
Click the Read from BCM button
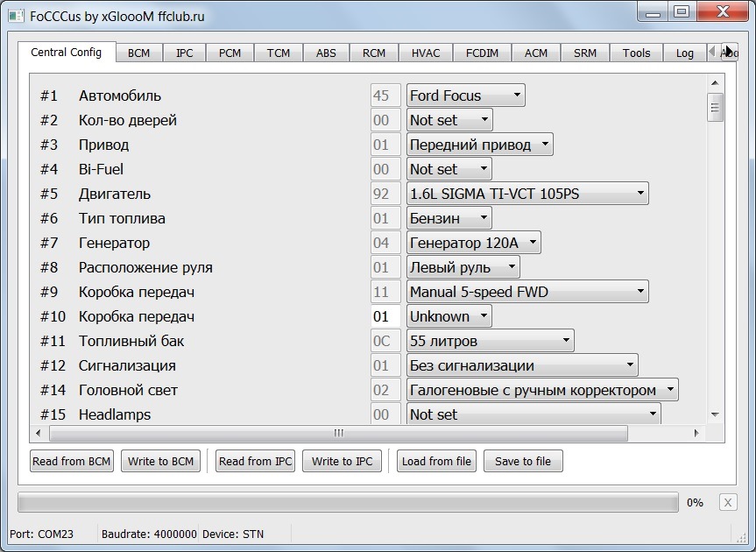[72, 462]
